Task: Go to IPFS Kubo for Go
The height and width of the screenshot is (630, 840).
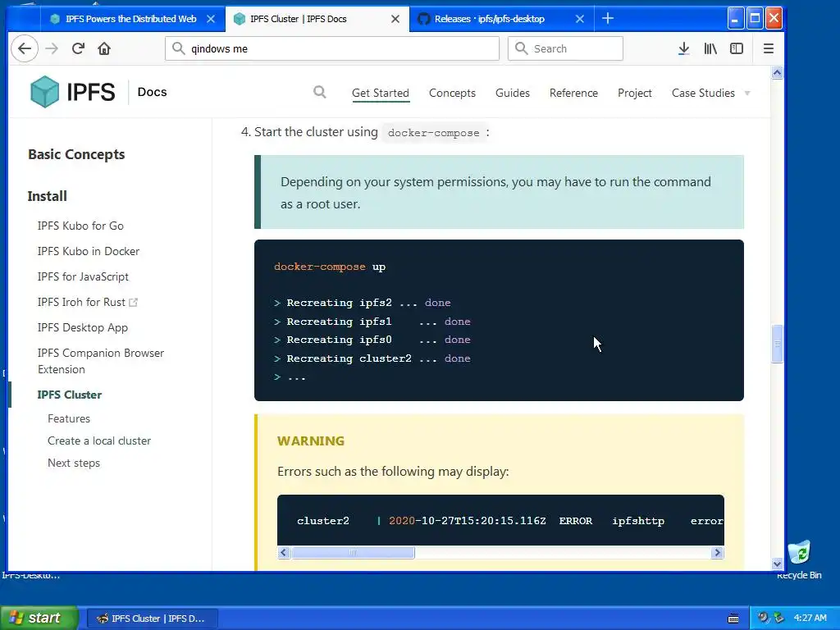Action: click(x=80, y=226)
